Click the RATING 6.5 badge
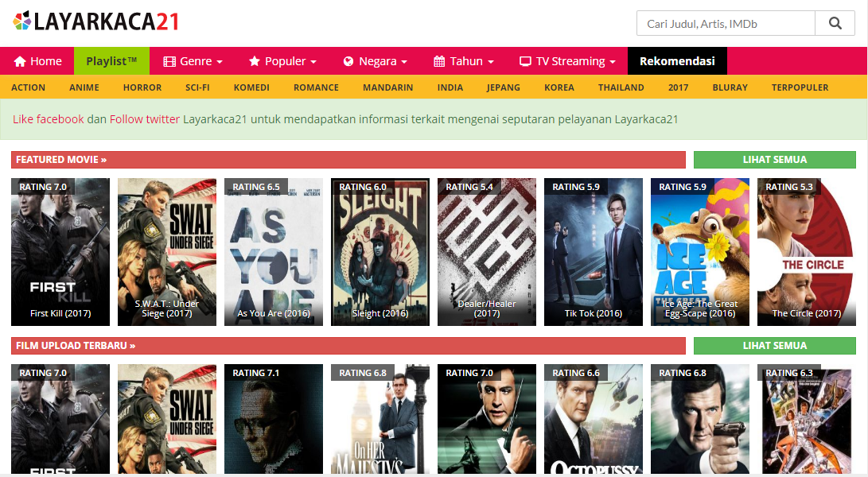The image size is (868, 477). coord(255,187)
